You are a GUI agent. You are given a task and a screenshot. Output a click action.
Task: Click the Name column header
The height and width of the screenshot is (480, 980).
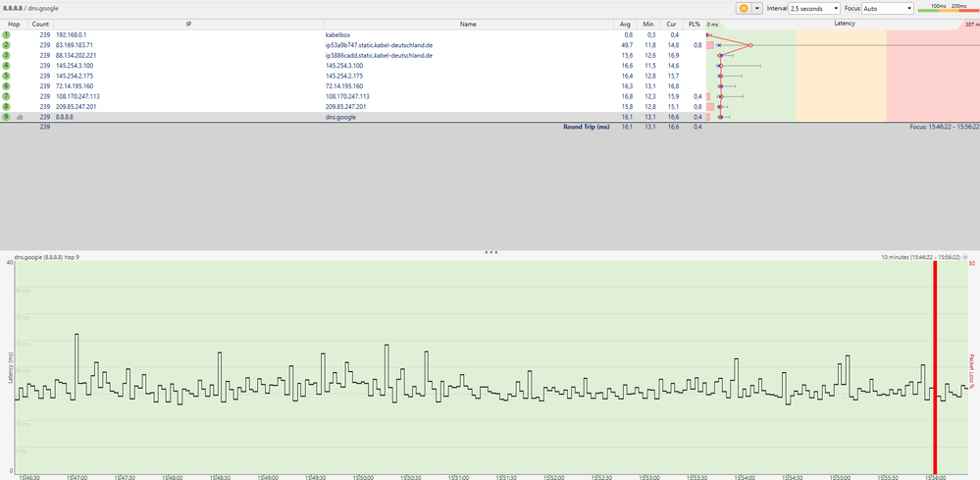(467, 23)
